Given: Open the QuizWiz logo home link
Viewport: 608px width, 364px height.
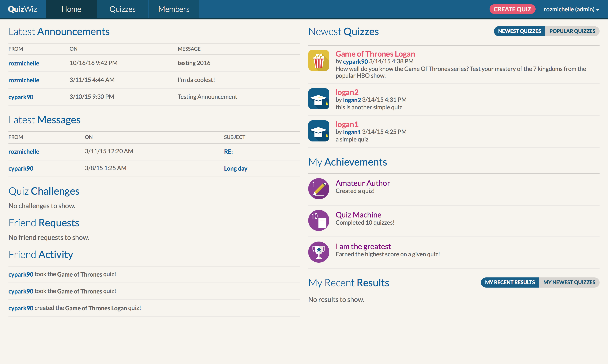Looking at the screenshot, I should point(23,9).
